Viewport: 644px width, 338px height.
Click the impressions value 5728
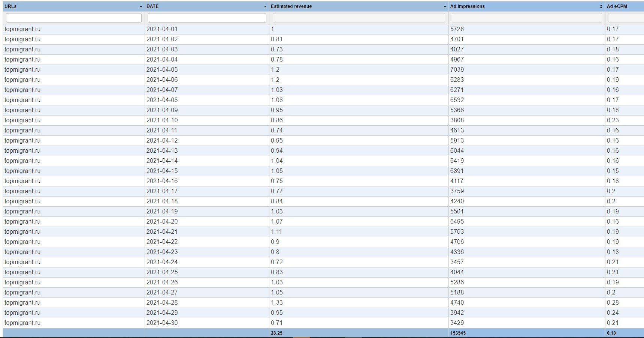click(457, 29)
